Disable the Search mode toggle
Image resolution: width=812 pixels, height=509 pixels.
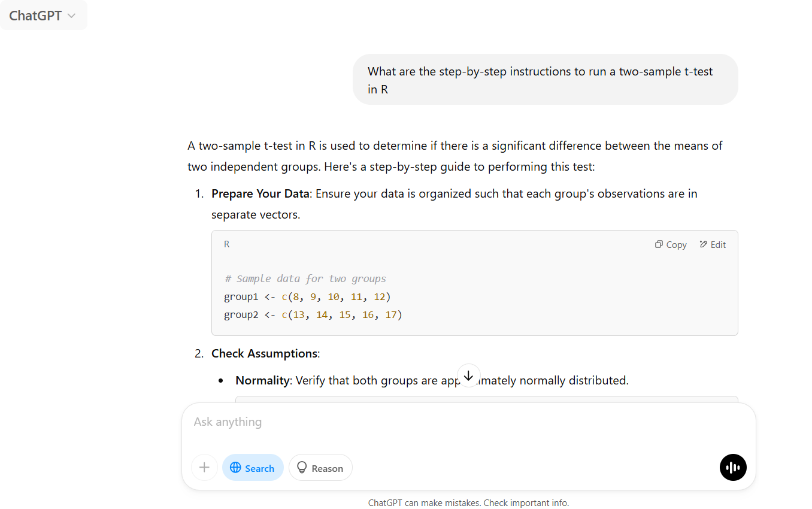pyautogui.click(x=253, y=468)
